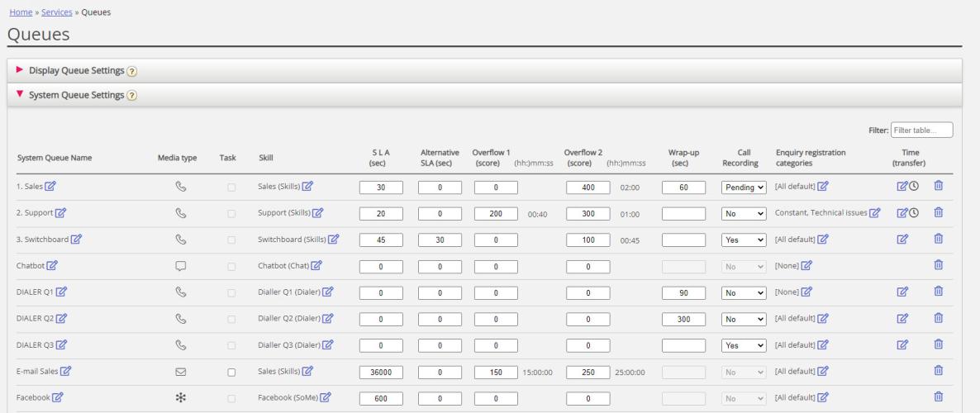Click Wrap-up field for DIALER Q1
This screenshot has height=413, width=980.
point(683,293)
